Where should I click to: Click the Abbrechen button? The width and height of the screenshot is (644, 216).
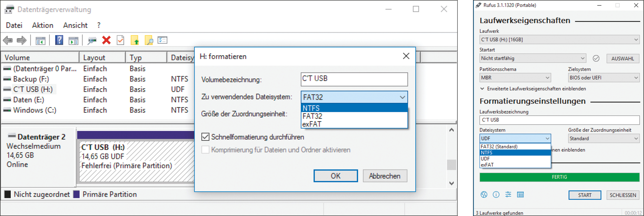click(x=384, y=176)
